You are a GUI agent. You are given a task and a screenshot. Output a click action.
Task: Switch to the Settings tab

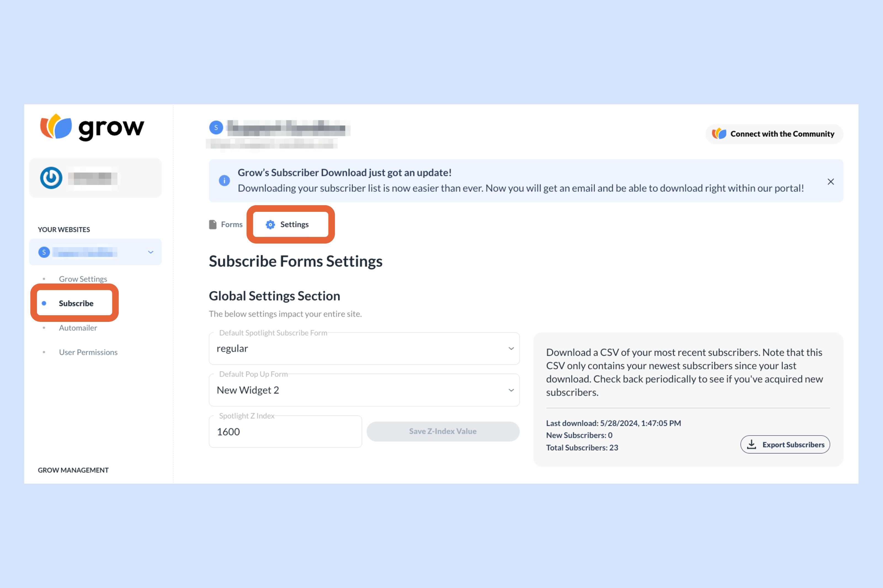[x=294, y=224]
